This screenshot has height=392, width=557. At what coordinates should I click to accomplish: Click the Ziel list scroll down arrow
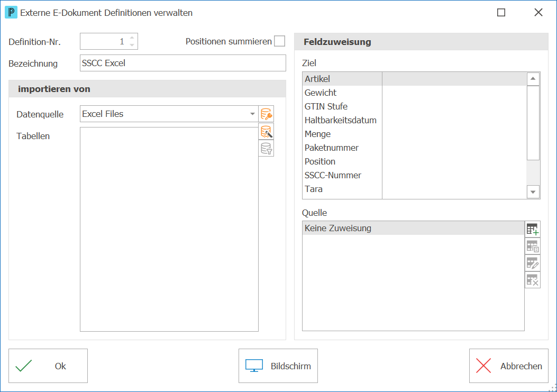click(533, 192)
